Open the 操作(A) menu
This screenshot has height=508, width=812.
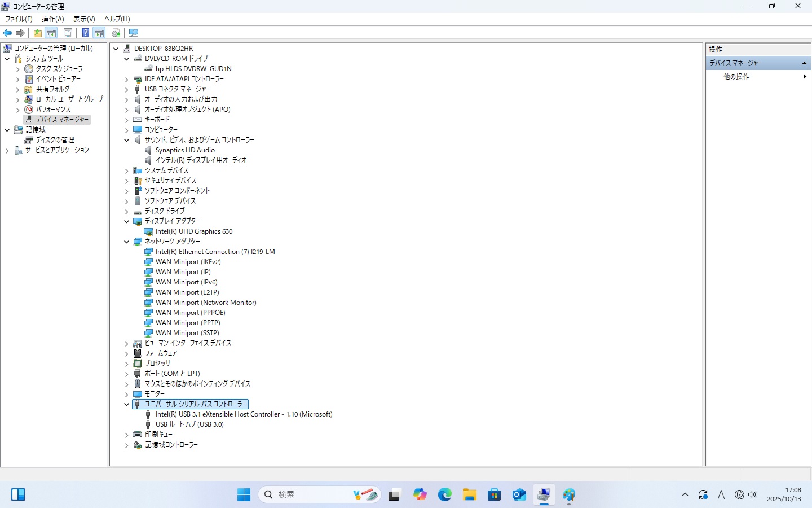(x=52, y=19)
